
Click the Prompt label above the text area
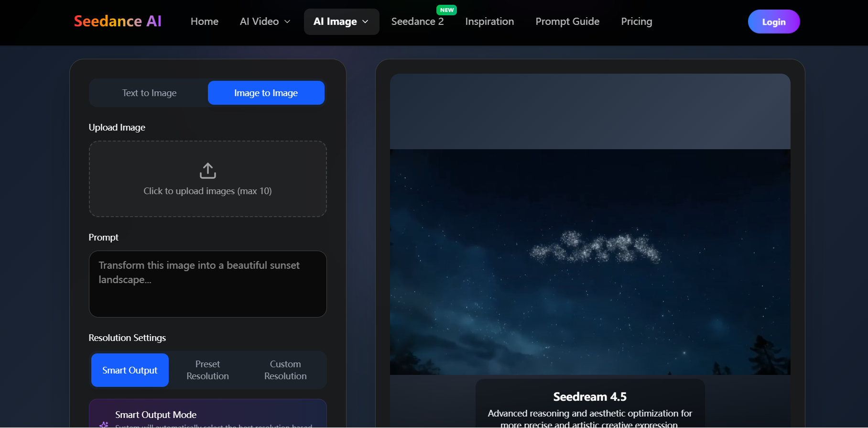[x=103, y=237]
